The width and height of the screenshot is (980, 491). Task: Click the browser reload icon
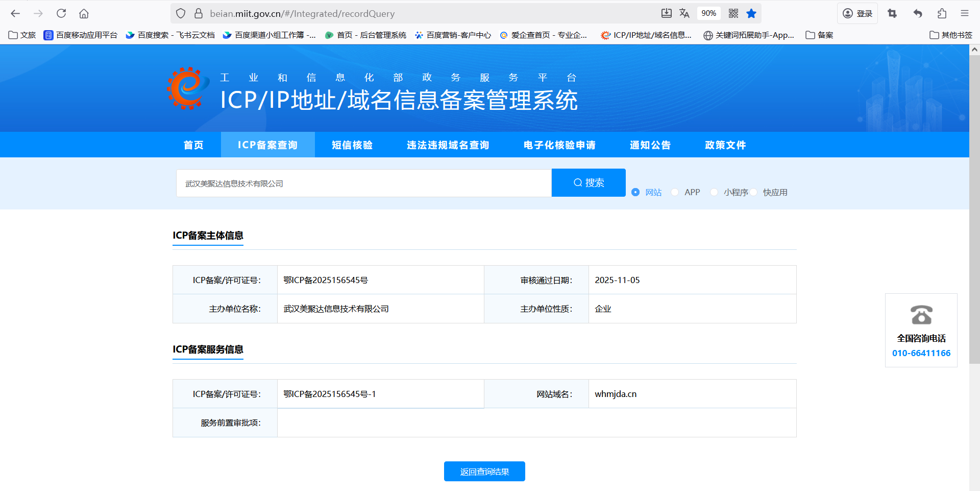(x=61, y=13)
